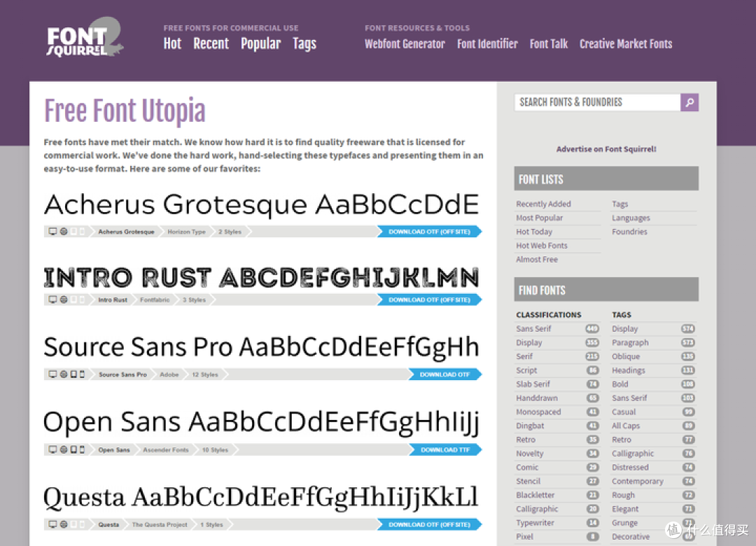Click desktop icon in Questa row
756x546 pixels.
[x=52, y=524]
